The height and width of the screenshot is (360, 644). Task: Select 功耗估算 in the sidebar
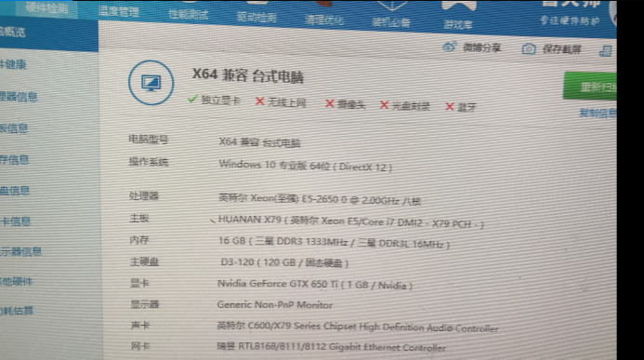pos(17,311)
